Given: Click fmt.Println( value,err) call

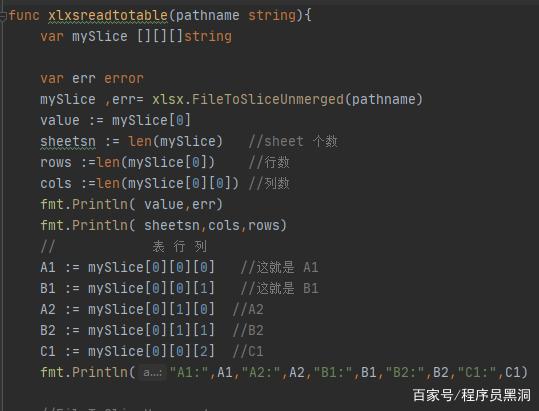Looking at the screenshot, I should 131,205.
